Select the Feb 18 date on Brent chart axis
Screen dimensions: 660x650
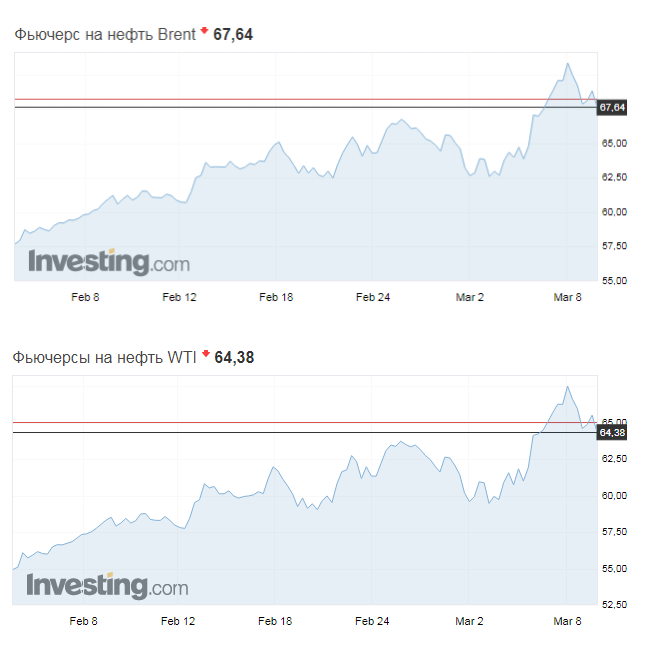pos(275,297)
